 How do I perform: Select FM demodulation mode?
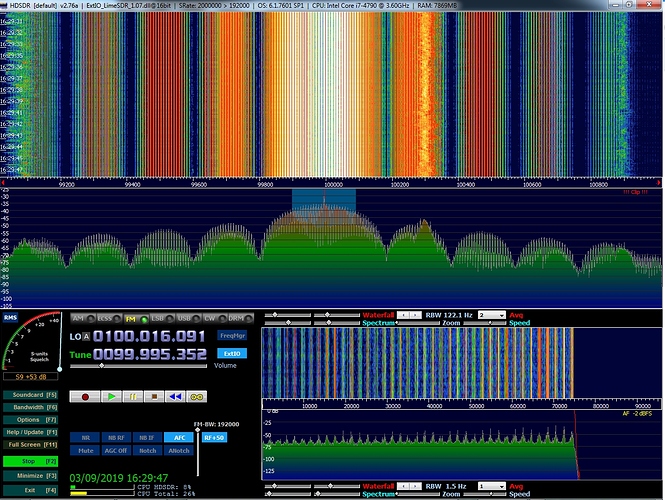pos(136,318)
